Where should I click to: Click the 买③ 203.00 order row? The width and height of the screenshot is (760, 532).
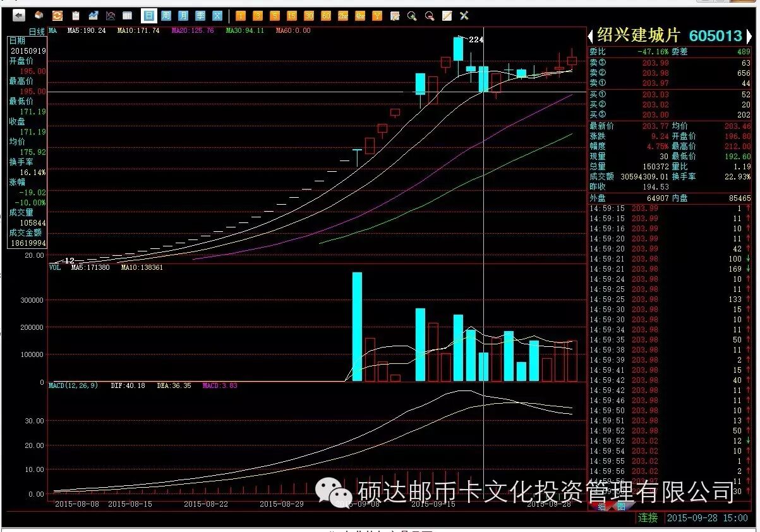[670, 114]
